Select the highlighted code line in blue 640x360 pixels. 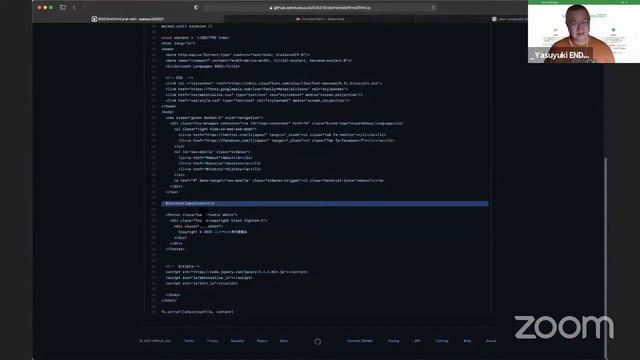coord(324,203)
